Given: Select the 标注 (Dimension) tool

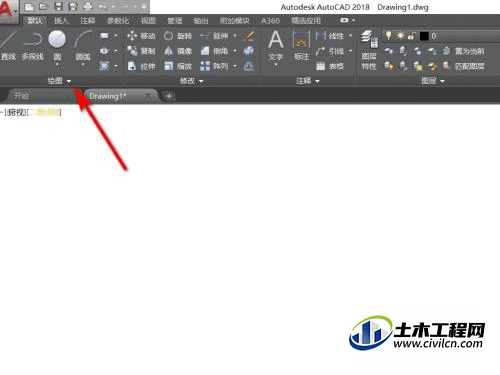Looking at the screenshot, I should tap(302, 46).
